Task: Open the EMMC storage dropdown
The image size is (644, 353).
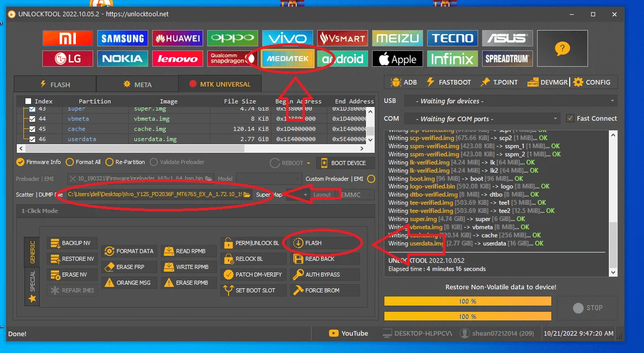Action: 357,195
